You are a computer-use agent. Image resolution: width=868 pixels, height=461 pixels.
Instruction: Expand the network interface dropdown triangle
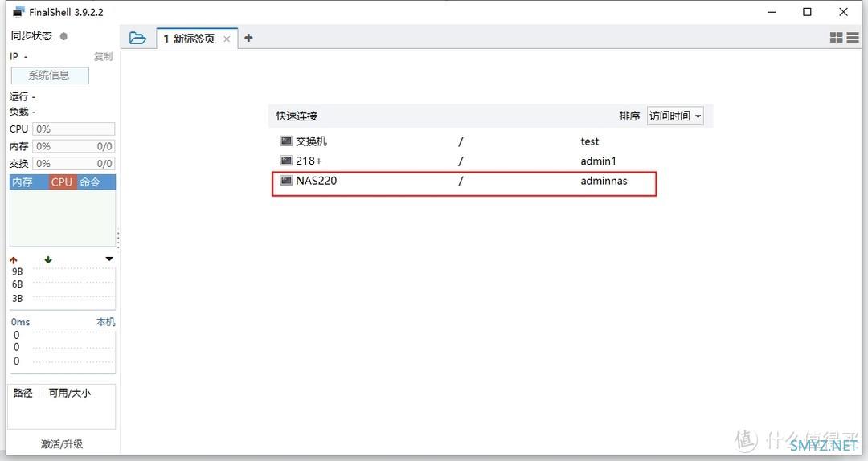pos(109,259)
